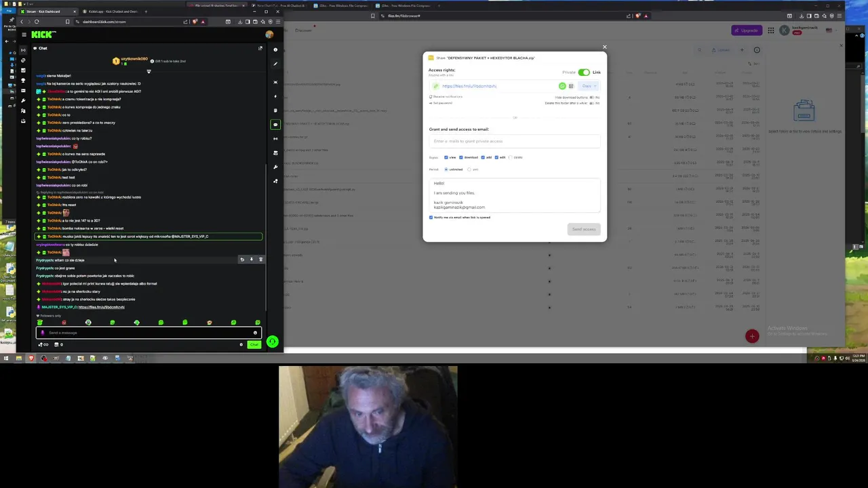Select the highlighted chat widget icon
The height and width of the screenshot is (488, 868).
(275, 125)
